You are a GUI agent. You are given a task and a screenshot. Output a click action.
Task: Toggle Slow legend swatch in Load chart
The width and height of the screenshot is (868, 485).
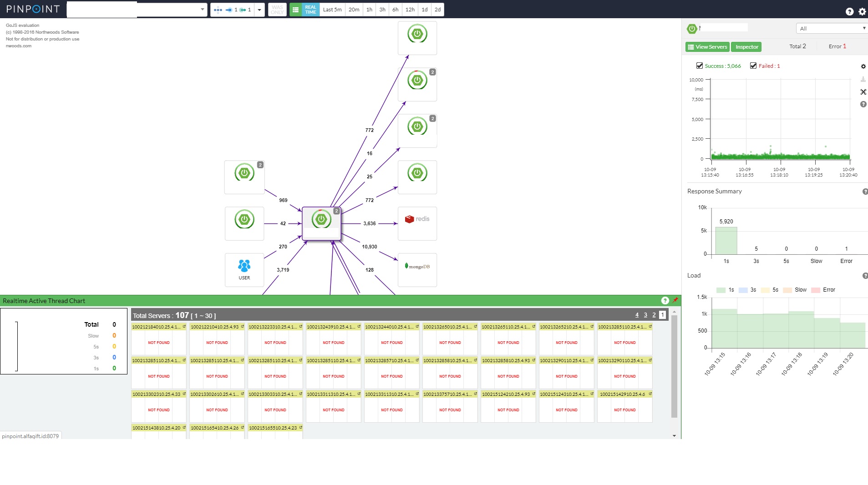[x=787, y=290]
